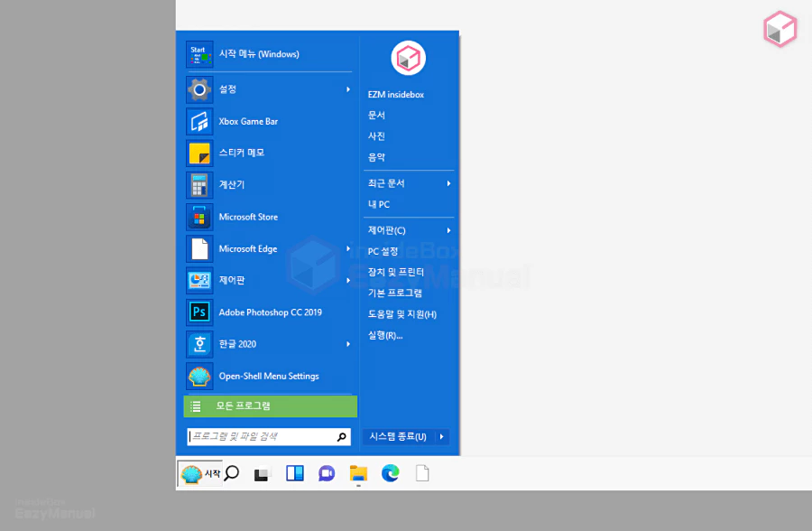Screen dimensions: 812x531
Task: Open the Chat icon on the taskbar
Action: (x=327, y=473)
